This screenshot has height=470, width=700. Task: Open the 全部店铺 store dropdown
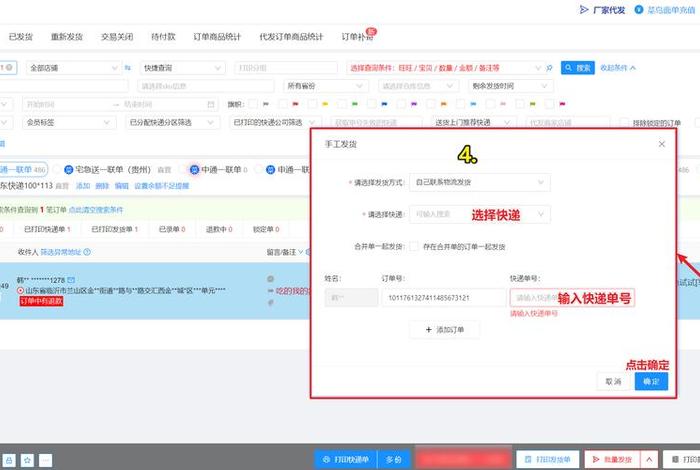pos(74,68)
